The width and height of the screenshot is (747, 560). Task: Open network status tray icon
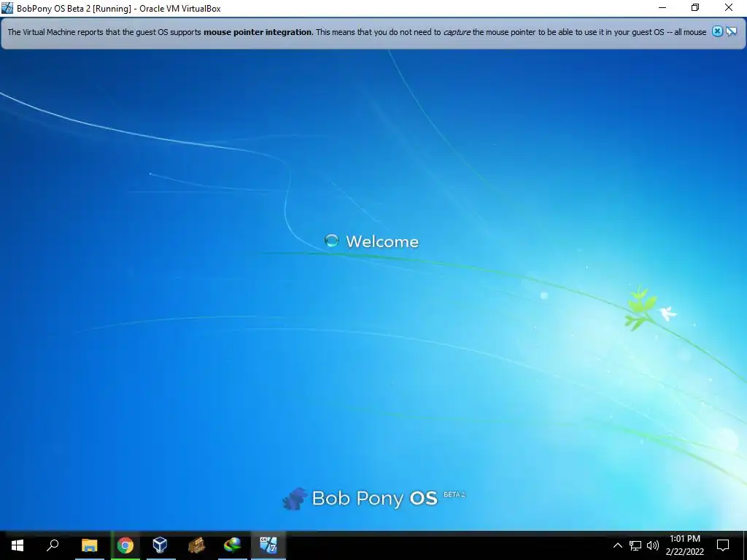tap(635, 545)
